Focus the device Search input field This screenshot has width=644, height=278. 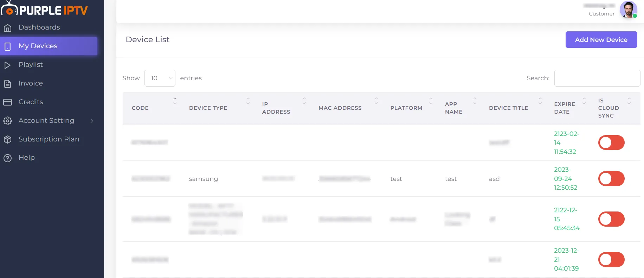click(597, 78)
